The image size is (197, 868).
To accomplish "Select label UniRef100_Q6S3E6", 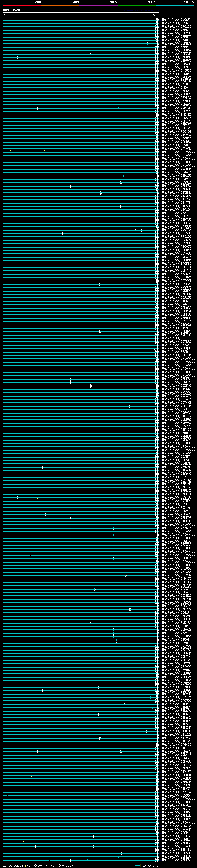I will (x=176, y=182).
